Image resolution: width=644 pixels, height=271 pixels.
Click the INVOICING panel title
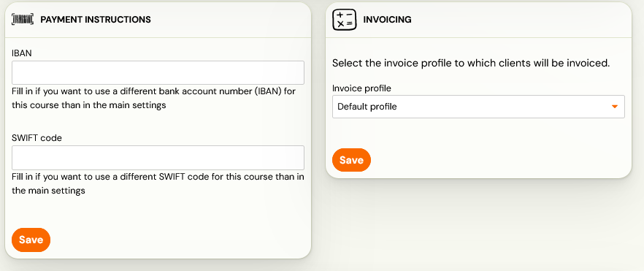click(x=387, y=19)
